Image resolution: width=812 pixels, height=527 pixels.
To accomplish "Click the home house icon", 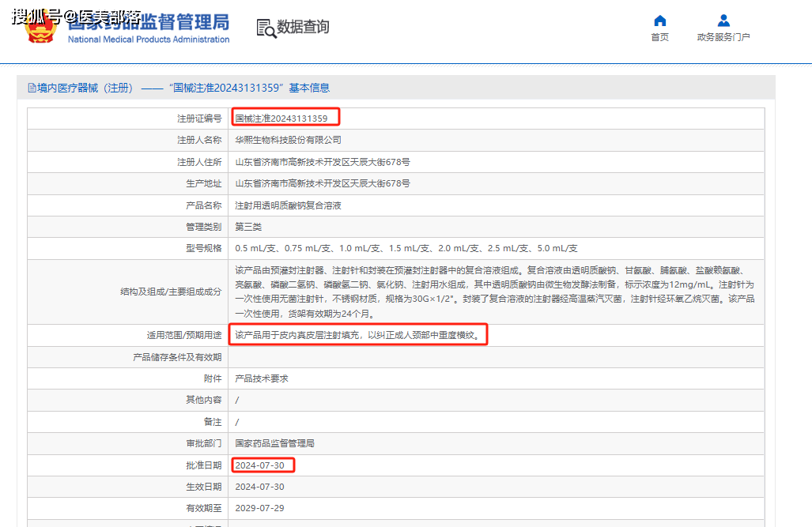I will pyautogui.click(x=659, y=21).
